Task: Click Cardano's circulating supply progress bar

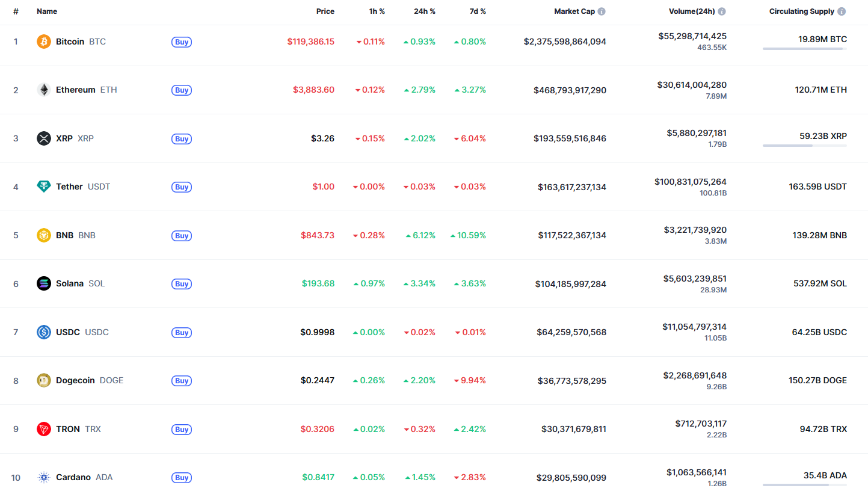Action: [805, 484]
